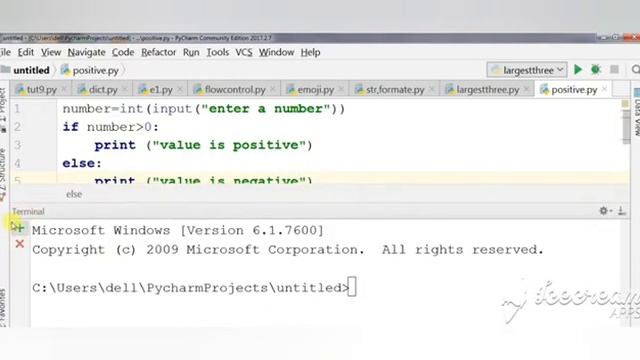This screenshot has width=640, height=360.
Task: Click the Microsoft Windows version line in terminal
Action: (x=178, y=230)
